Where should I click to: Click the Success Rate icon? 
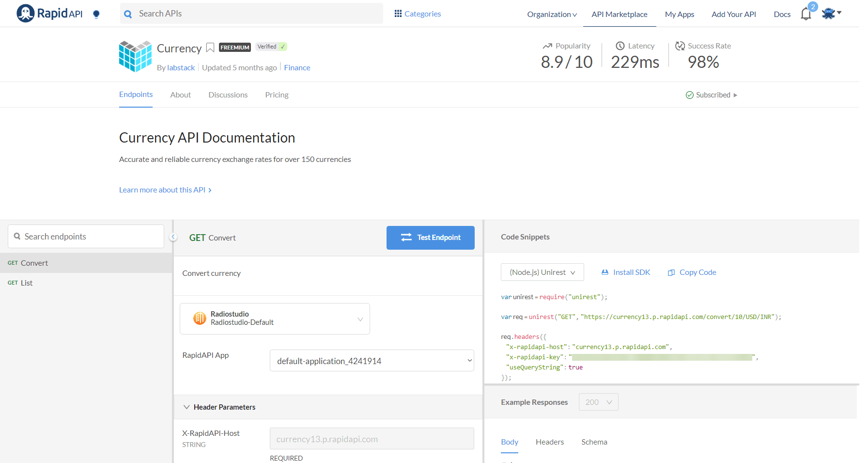pyautogui.click(x=680, y=46)
